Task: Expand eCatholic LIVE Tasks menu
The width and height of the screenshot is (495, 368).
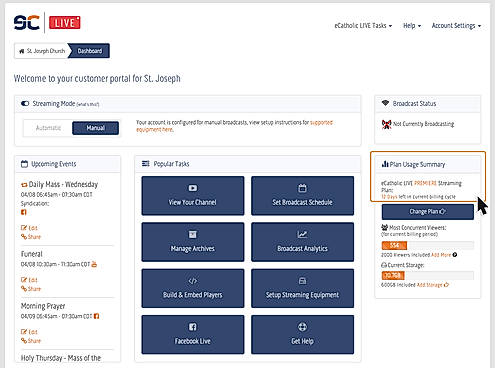Action: [x=363, y=26]
